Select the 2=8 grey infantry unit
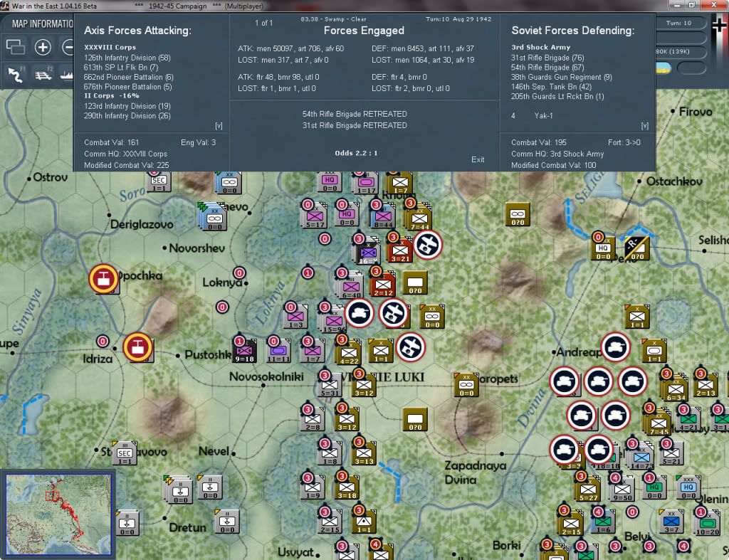729x560 pixels. click(313, 420)
